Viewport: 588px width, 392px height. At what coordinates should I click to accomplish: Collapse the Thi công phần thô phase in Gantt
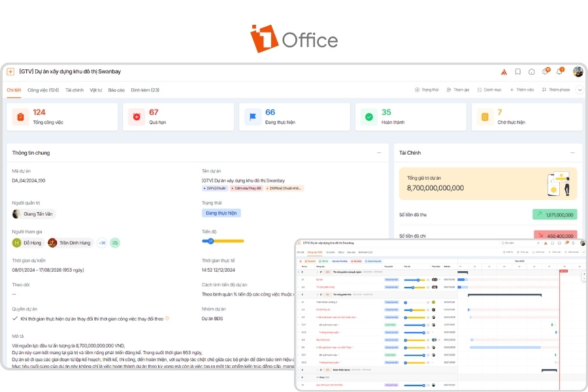coord(318,295)
